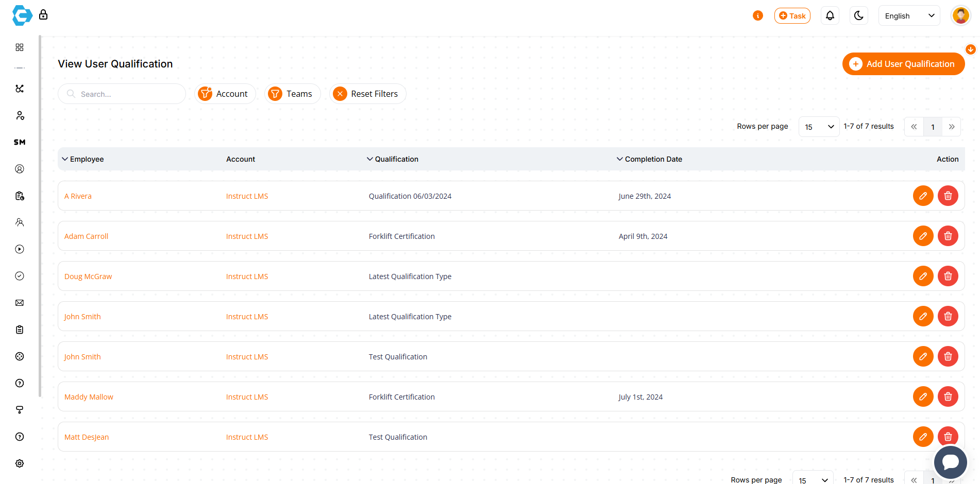Viewport: 980px width, 484px height.
Task: Open the English language dropdown
Action: (908, 15)
